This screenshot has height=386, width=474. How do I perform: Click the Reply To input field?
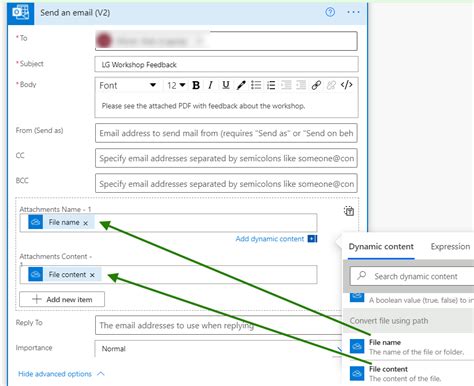(x=218, y=325)
